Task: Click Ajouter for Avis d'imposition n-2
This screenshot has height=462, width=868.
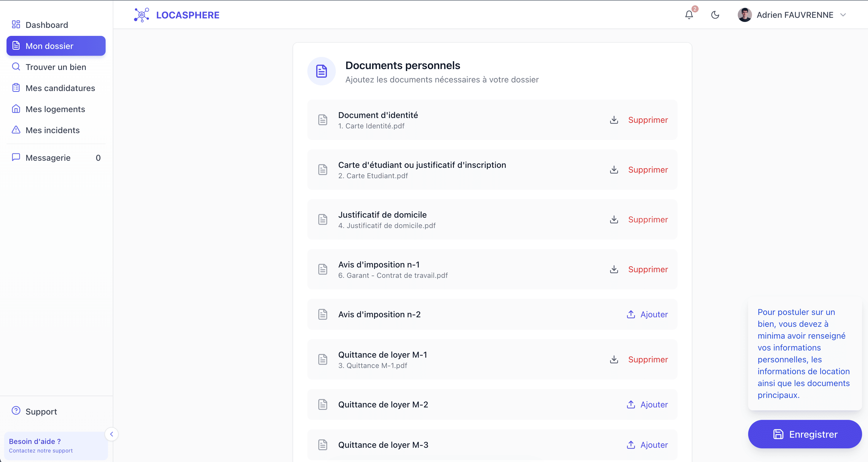Action: coord(654,314)
